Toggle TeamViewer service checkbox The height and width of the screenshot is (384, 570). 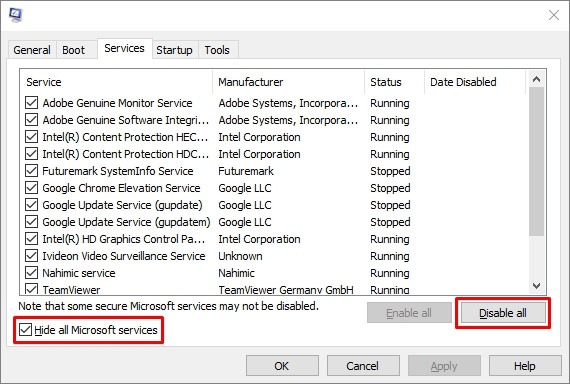pyautogui.click(x=32, y=289)
